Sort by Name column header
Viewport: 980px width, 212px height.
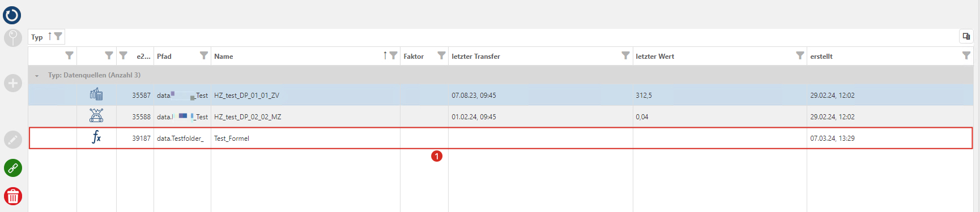point(224,57)
